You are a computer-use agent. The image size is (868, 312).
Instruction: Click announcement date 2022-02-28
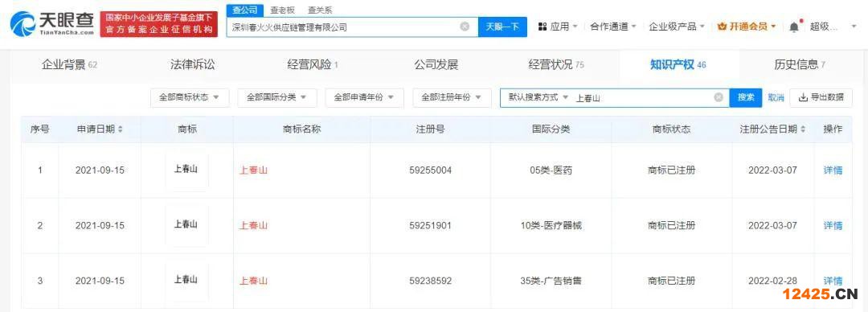tap(773, 281)
